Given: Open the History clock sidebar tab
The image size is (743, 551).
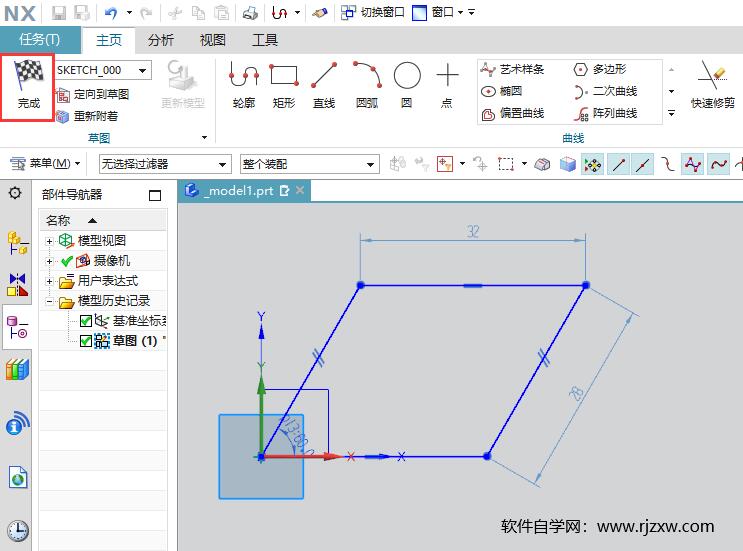Looking at the screenshot, I should (18, 531).
